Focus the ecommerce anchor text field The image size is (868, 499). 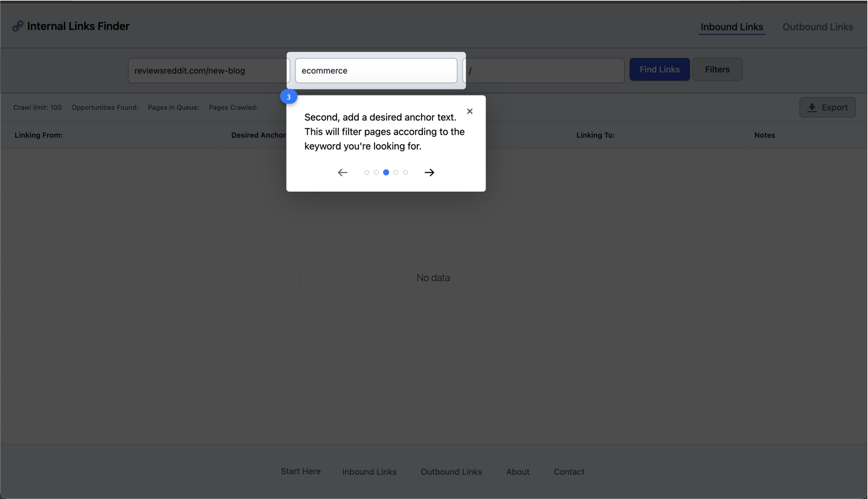click(376, 71)
